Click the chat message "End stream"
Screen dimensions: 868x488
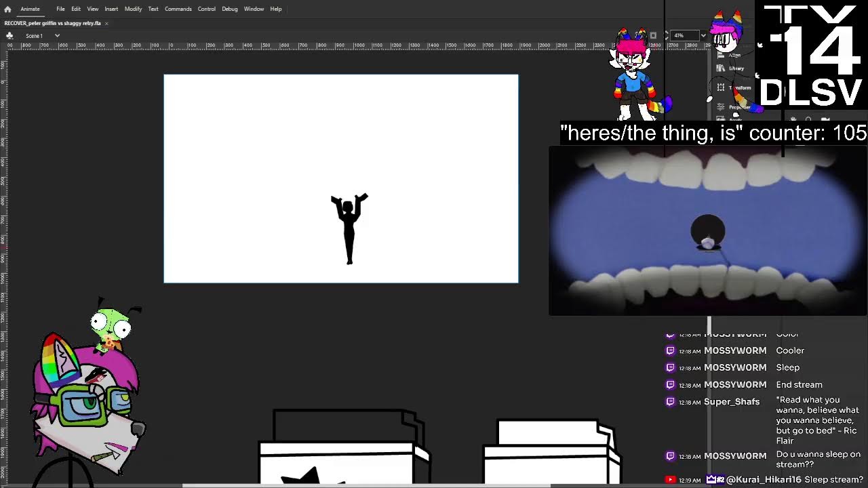coord(799,384)
